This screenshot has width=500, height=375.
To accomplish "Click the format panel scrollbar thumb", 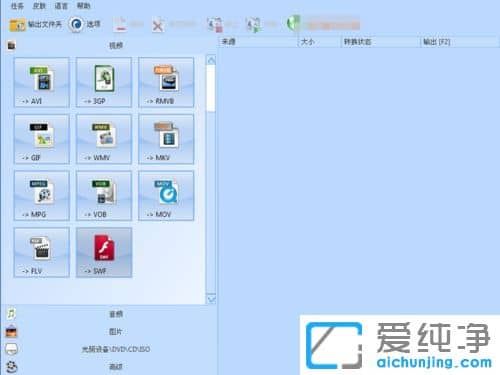I will coord(211,88).
